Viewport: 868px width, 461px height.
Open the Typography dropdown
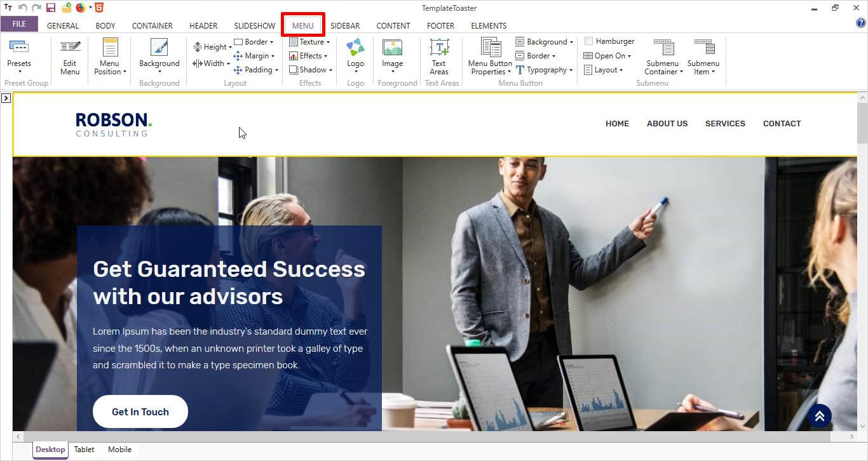click(545, 70)
